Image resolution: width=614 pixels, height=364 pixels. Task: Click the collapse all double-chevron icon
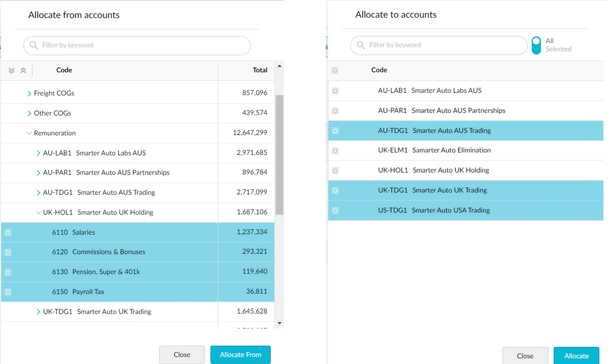tap(23, 71)
